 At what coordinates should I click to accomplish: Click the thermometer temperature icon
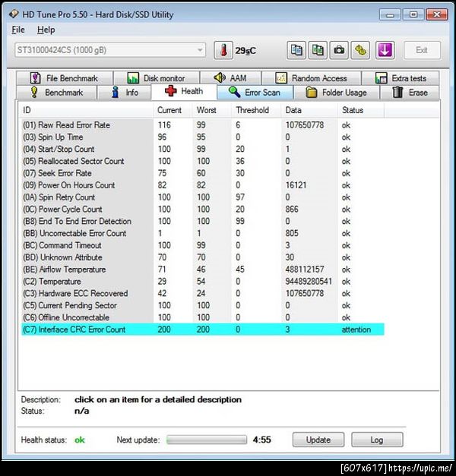coord(223,50)
